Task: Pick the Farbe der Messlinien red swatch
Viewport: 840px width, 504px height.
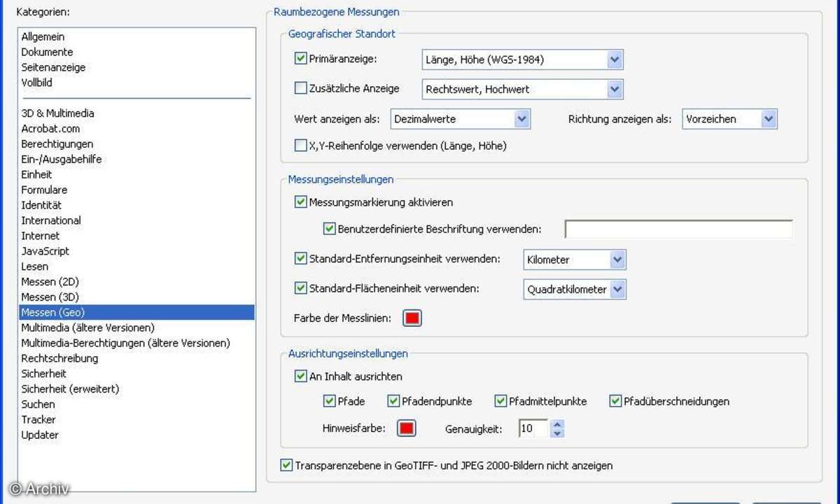Action: coord(412,318)
